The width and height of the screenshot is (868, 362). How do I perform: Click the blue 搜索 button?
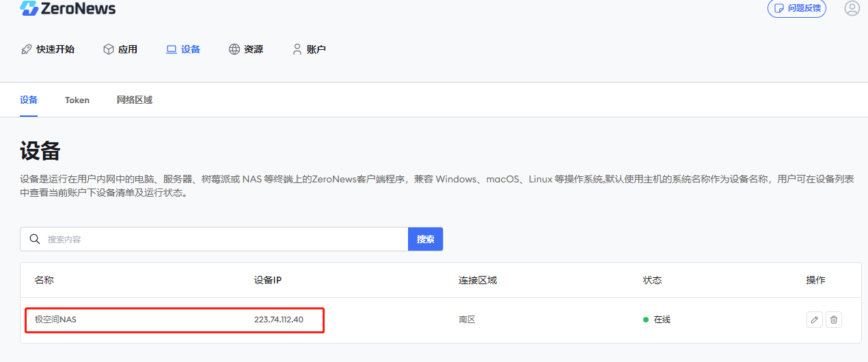point(426,239)
